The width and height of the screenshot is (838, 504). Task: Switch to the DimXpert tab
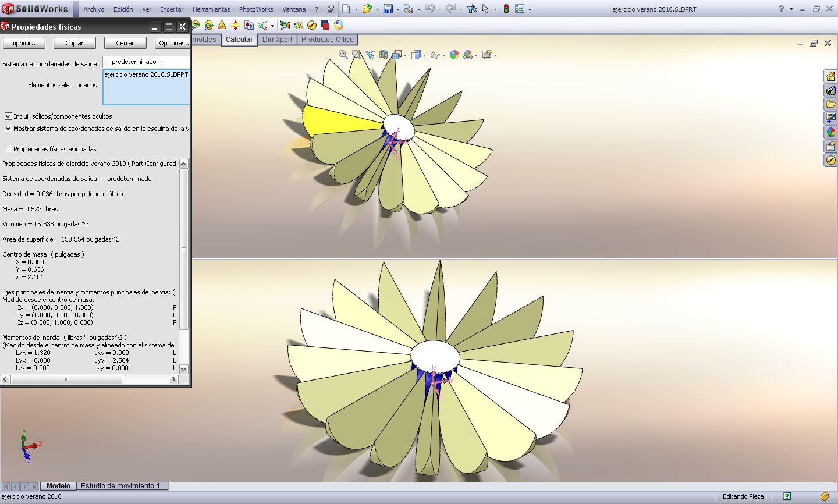click(x=277, y=40)
